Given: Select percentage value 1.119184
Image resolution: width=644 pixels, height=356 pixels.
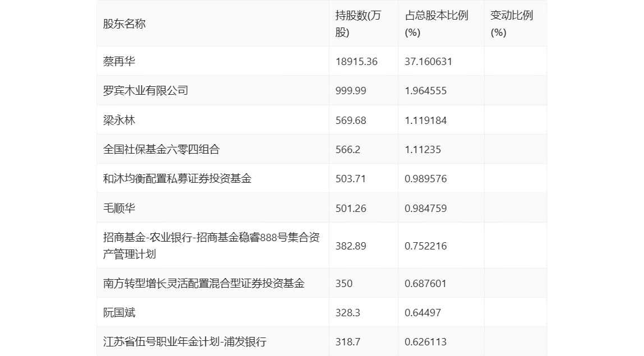Looking at the screenshot, I should pyautogui.click(x=425, y=121).
